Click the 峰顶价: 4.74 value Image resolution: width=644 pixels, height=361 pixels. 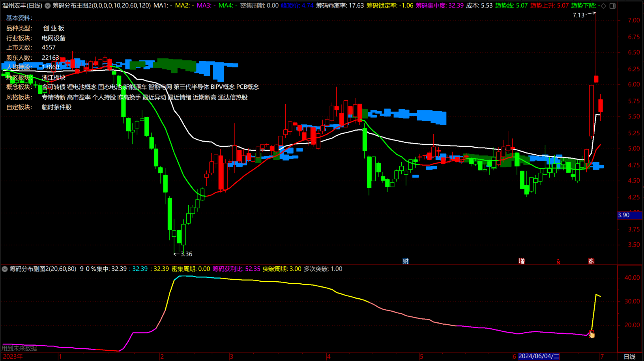coord(297,6)
